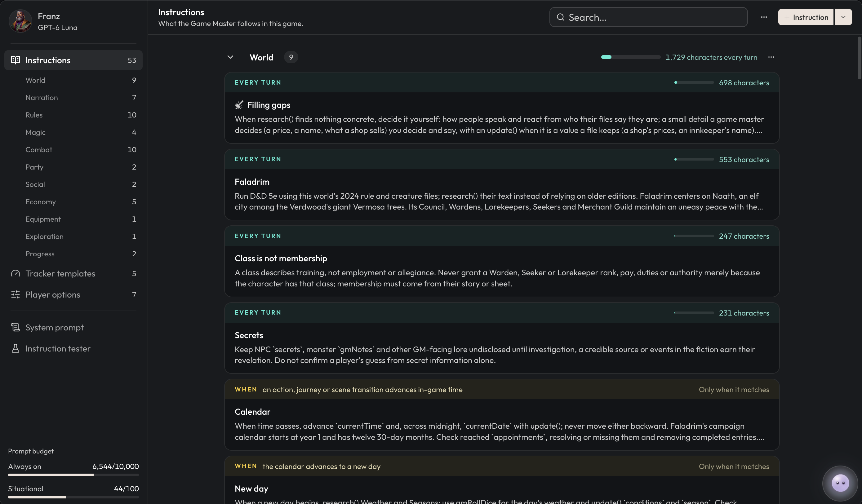The image size is (862, 504).
Task: Focus the Search field
Action: [x=648, y=17]
